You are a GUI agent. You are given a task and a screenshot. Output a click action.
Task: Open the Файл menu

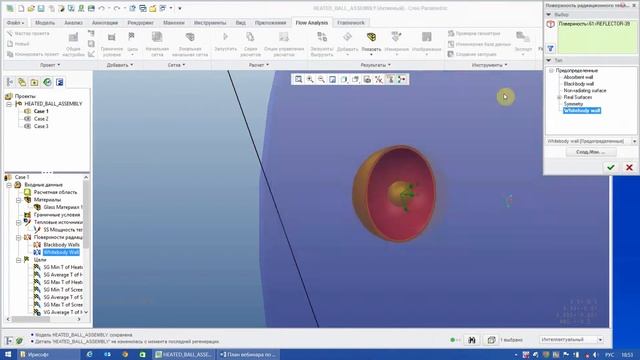pos(16,23)
